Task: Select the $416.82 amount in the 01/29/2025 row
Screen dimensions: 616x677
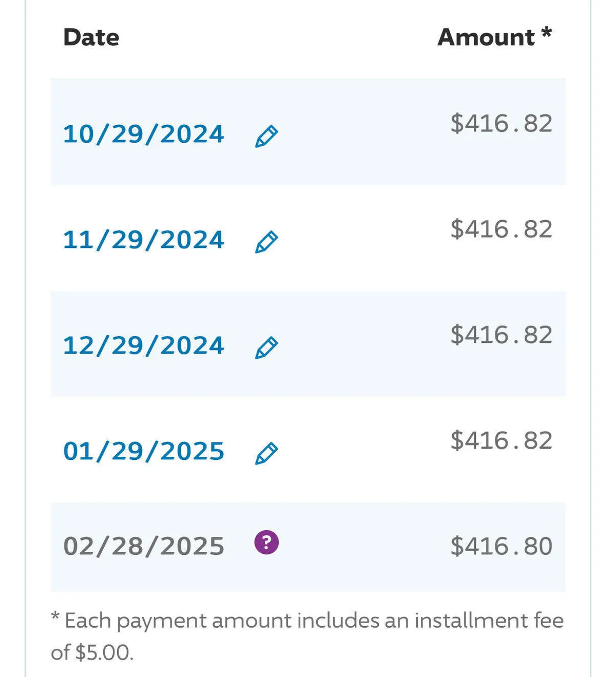Action: coord(501,441)
